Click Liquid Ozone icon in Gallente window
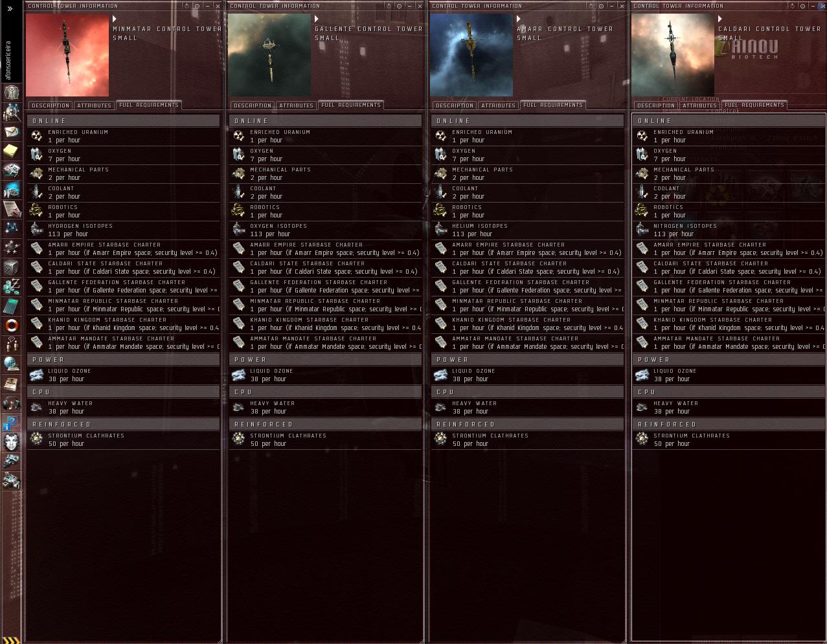The height and width of the screenshot is (644, 827). coord(239,375)
